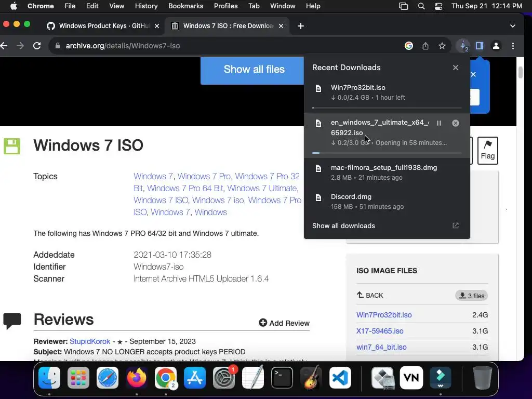This screenshot has width=532, height=399.
Task: Open GarageBand from the dock
Action: [x=311, y=378]
